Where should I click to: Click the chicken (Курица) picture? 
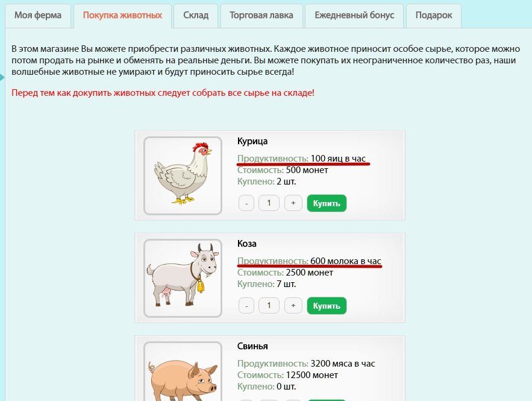pyautogui.click(x=183, y=175)
